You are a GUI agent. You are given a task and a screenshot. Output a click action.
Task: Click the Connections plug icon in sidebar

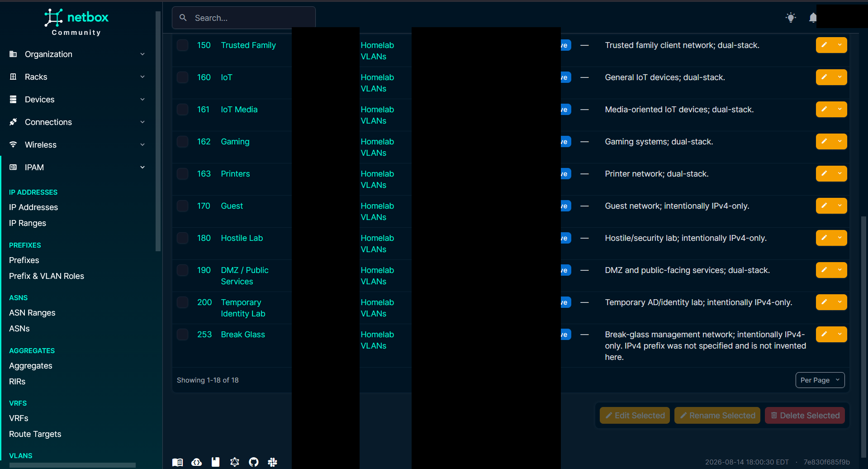point(13,122)
